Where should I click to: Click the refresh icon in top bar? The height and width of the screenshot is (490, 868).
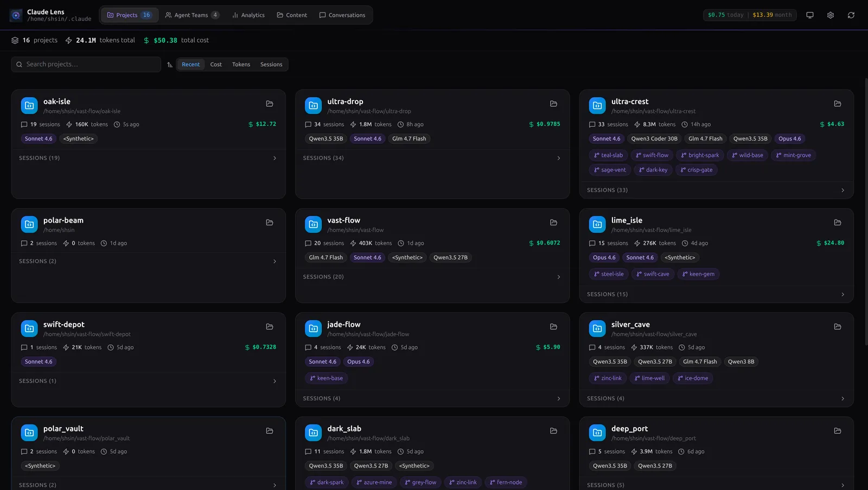point(851,15)
